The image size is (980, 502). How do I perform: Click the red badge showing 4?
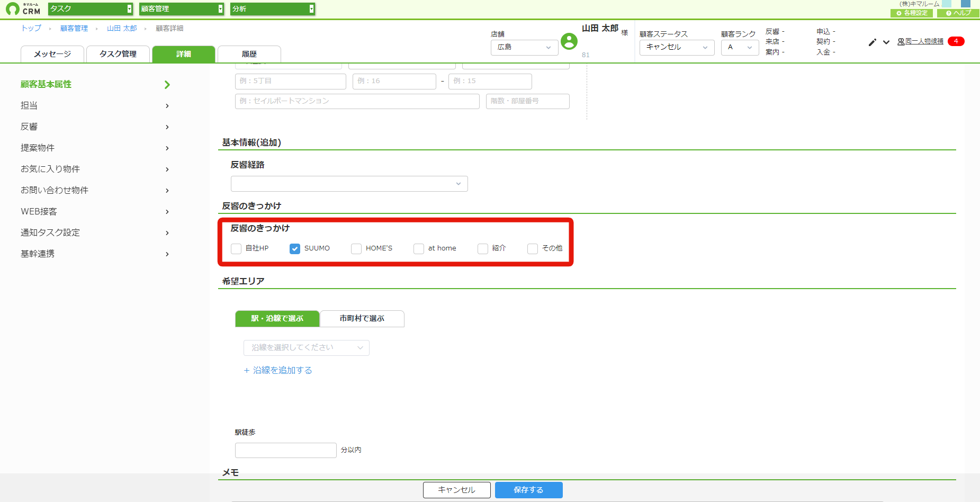(956, 41)
